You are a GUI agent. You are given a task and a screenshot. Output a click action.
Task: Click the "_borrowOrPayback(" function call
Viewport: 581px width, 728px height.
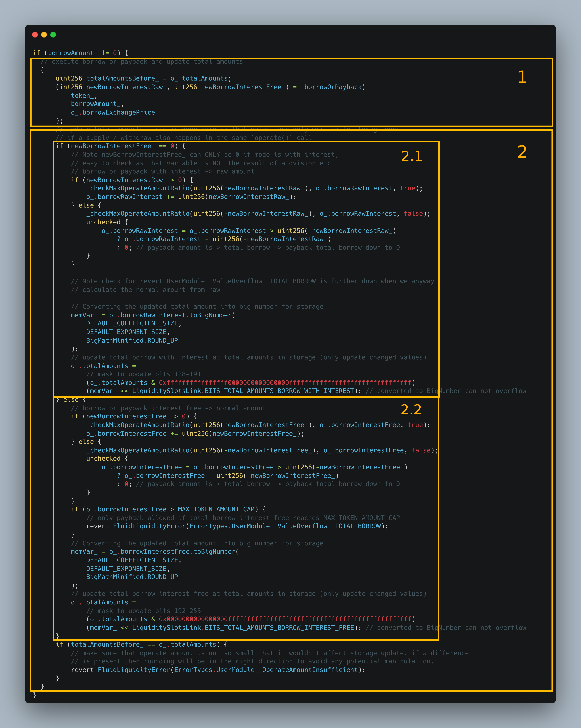333,87
